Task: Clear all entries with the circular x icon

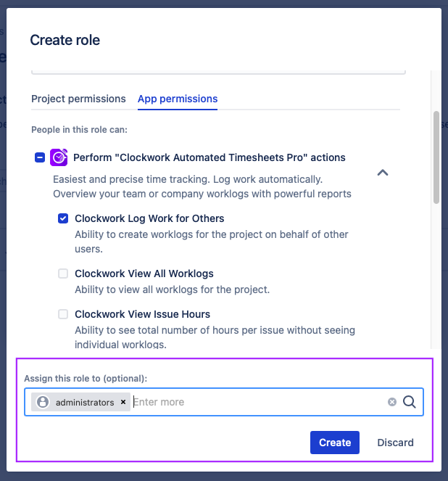Action: point(392,402)
